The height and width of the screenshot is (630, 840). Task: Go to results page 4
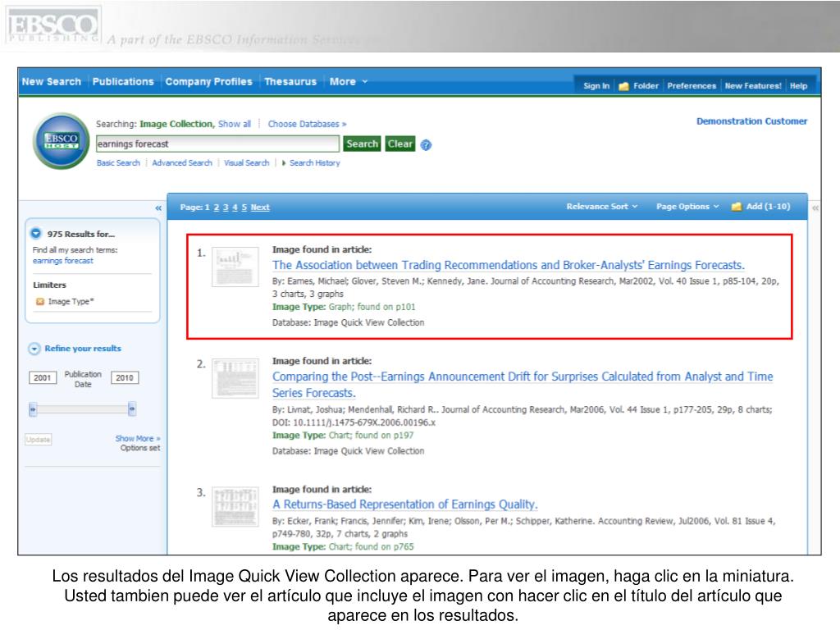point(235,208)
